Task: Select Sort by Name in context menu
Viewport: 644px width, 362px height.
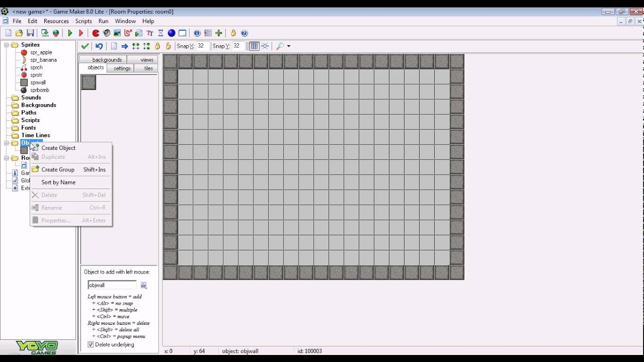Action: [x=71, y=182]
